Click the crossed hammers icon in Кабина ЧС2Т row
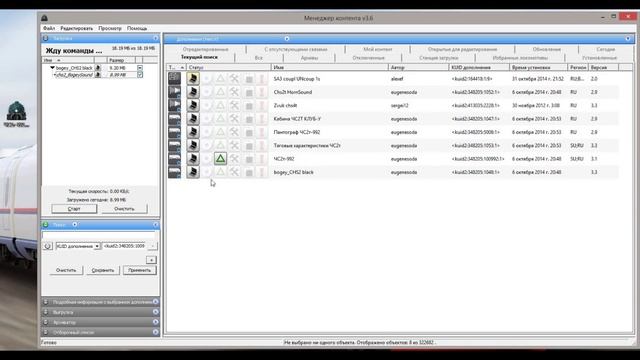This screenshot has height=360, width=640. point(234,118)
